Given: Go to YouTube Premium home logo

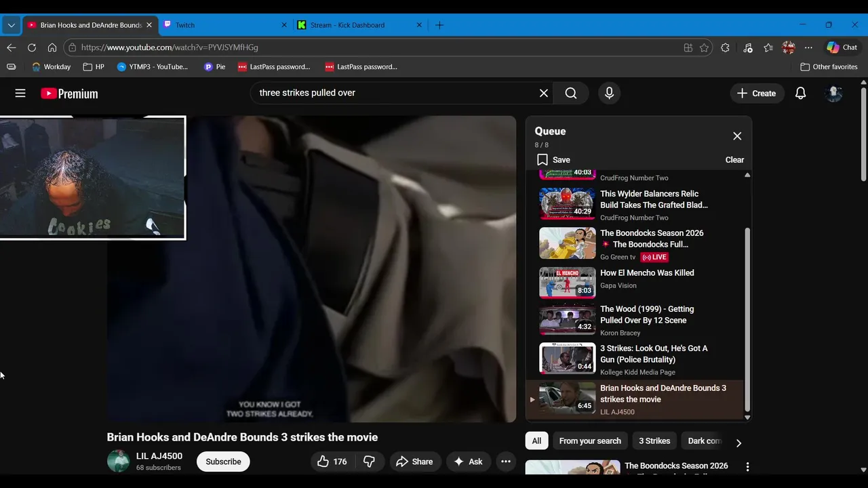Looking at the screenshot, I should pos(69,94).
